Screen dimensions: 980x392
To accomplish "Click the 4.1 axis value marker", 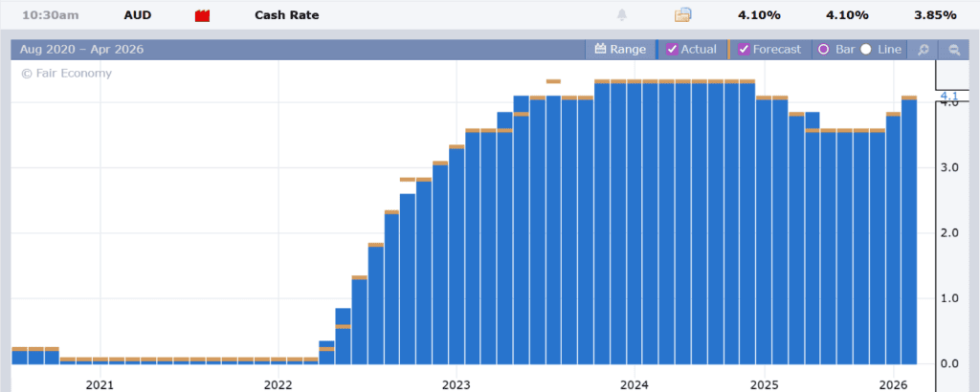I will coord(949,96).
